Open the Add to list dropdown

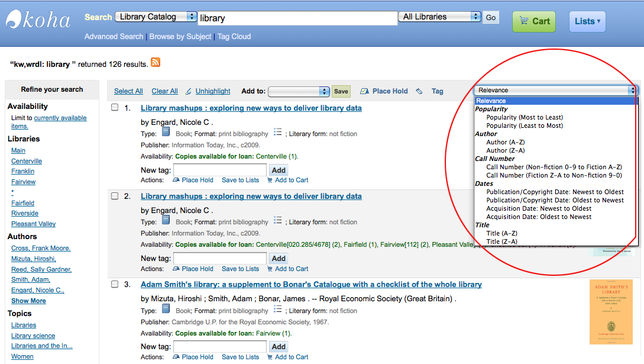tap(299, 91)
